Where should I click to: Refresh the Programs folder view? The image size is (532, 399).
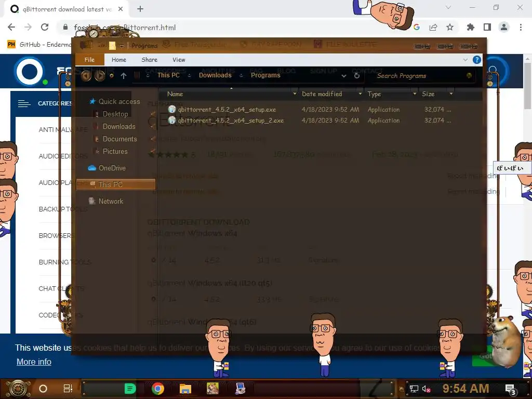click(356, 76)
